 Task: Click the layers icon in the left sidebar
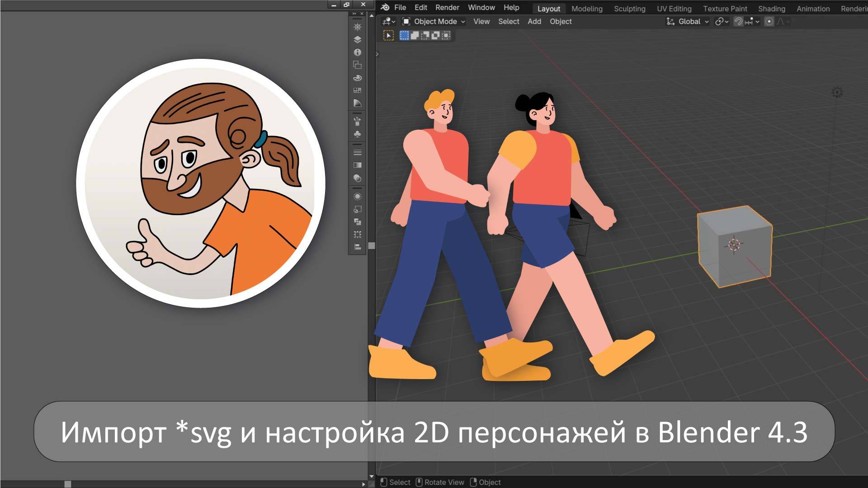tap(358, 40)
